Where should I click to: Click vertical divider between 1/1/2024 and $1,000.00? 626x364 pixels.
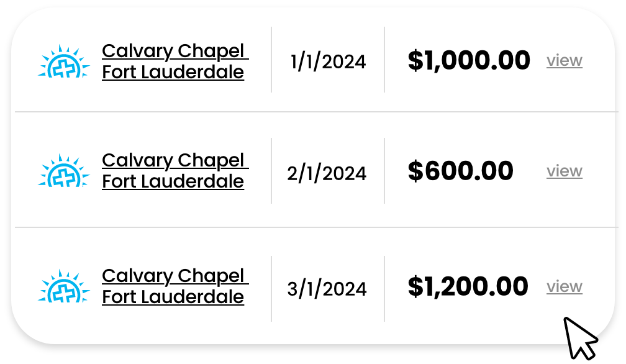[x=384, y=60]
